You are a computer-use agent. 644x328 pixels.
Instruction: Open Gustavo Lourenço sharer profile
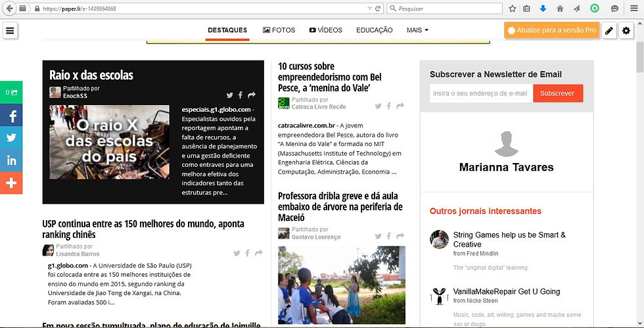(x=316, y=237)
